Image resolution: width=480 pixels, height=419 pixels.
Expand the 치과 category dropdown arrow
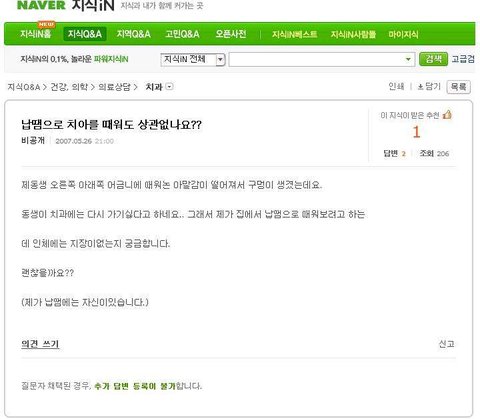pyautogui.click(x=170, y=87)
